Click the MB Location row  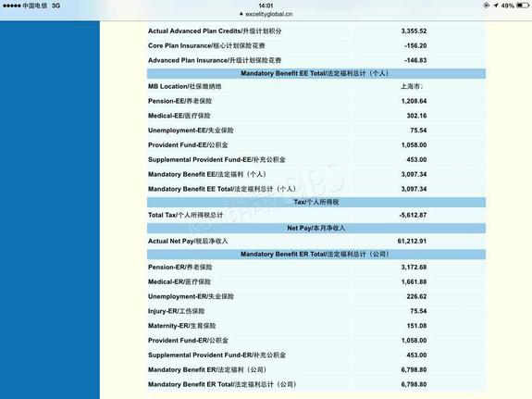316,87
